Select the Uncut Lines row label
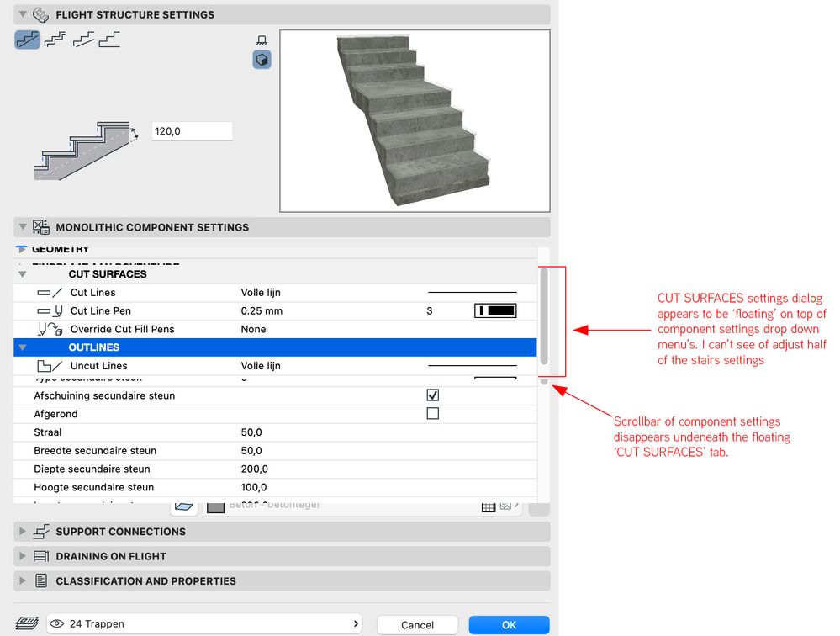 99,366
